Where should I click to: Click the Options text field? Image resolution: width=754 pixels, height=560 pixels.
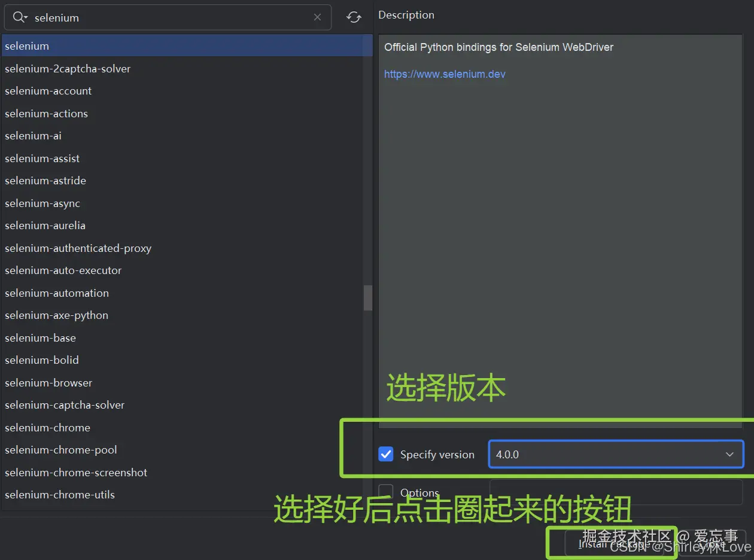tap(616, 492)
